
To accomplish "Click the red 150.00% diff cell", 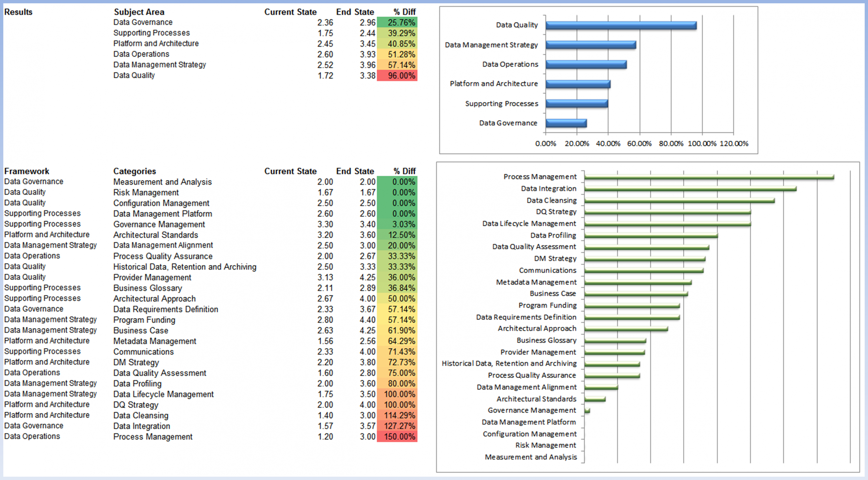I will (x=397, y=436).
